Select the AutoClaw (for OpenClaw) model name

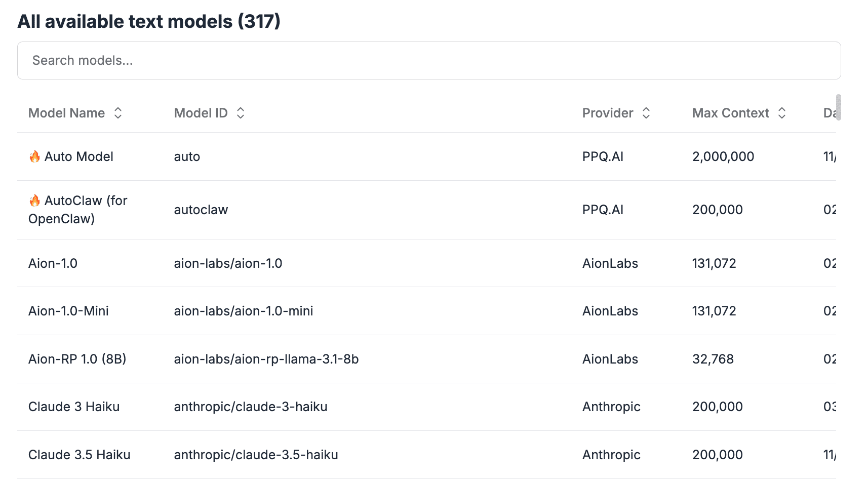(x=78, y=210)
